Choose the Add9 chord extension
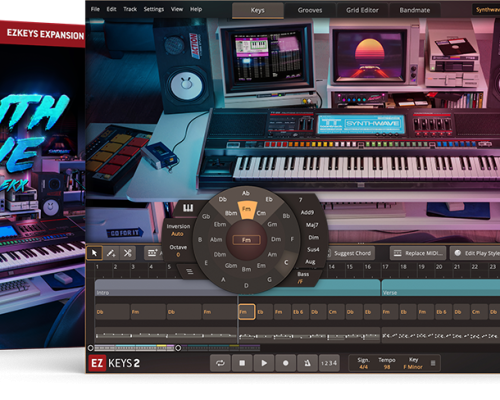 pos(307,212)
